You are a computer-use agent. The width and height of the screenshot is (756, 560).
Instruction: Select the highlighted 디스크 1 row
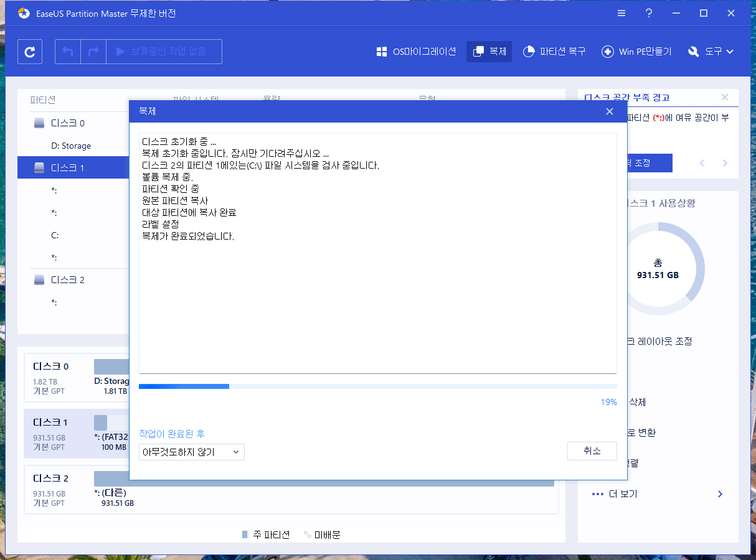[x=73, y=168]
